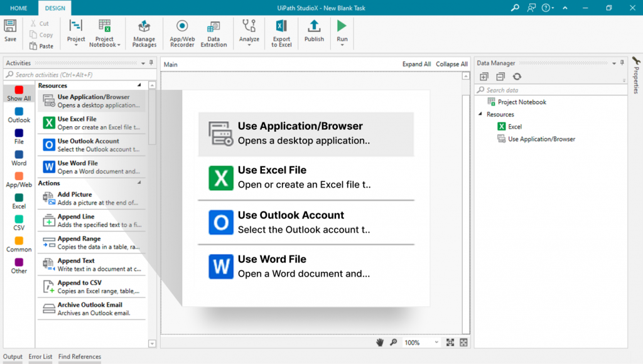Pick the Append Line activity

[92, 220]
